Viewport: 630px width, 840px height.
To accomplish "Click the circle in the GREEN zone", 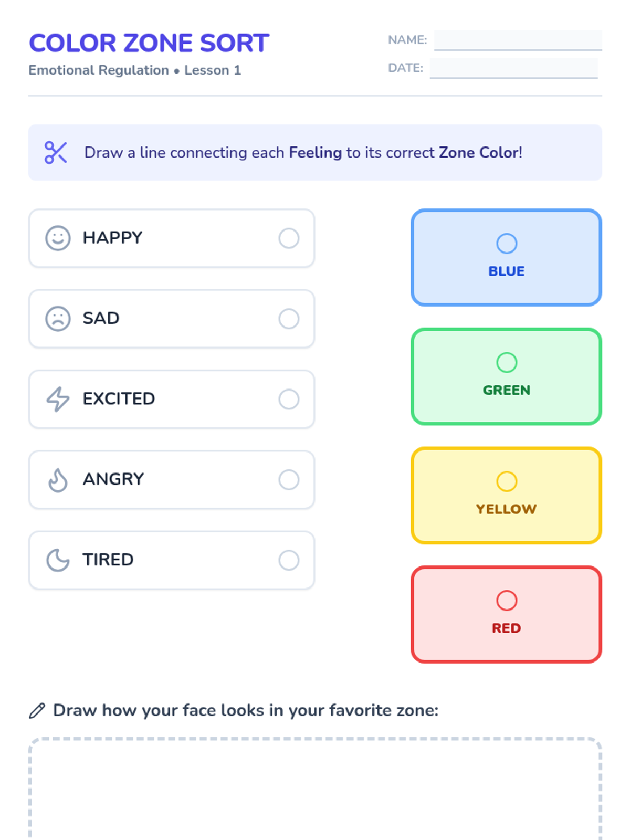I will pyautogui.click(x=507, y=362).
